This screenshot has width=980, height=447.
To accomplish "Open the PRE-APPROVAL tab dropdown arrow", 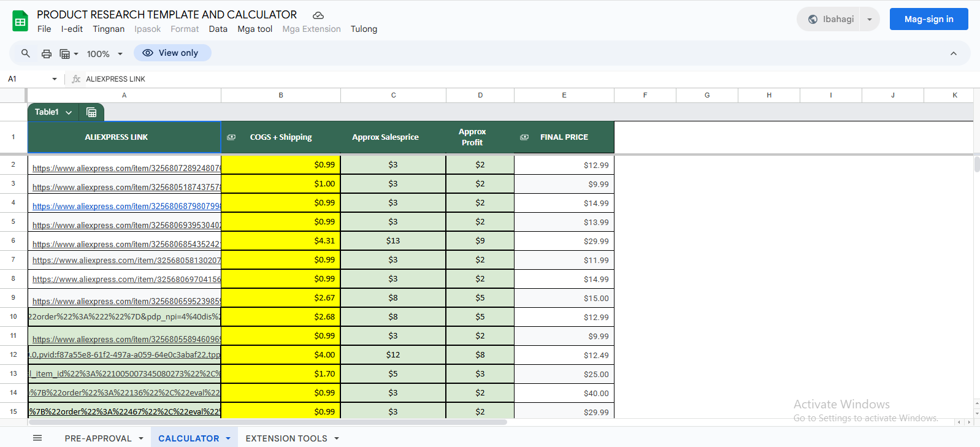I will click(x=141, y=438).
